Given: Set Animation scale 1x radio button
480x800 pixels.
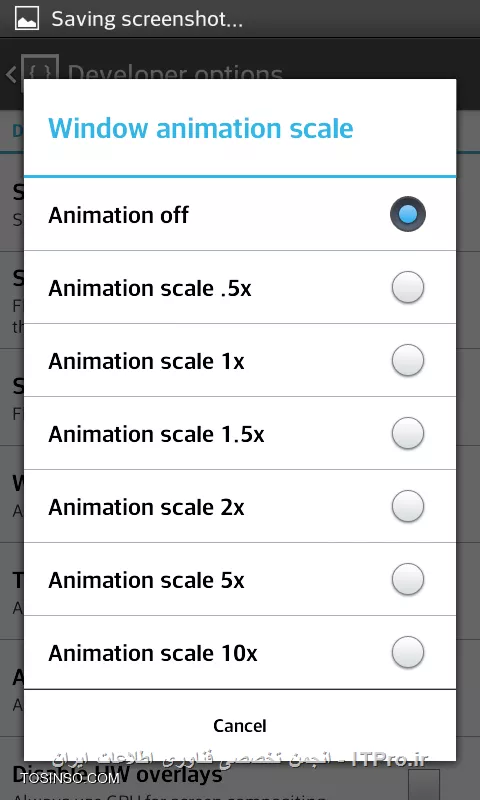Looking at the screenshot, I should click(408, 360).
